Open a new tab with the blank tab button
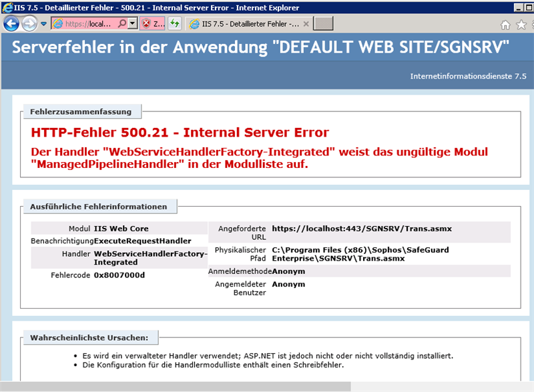This screenshot has height=392, width=534. (x=323, y=23)
